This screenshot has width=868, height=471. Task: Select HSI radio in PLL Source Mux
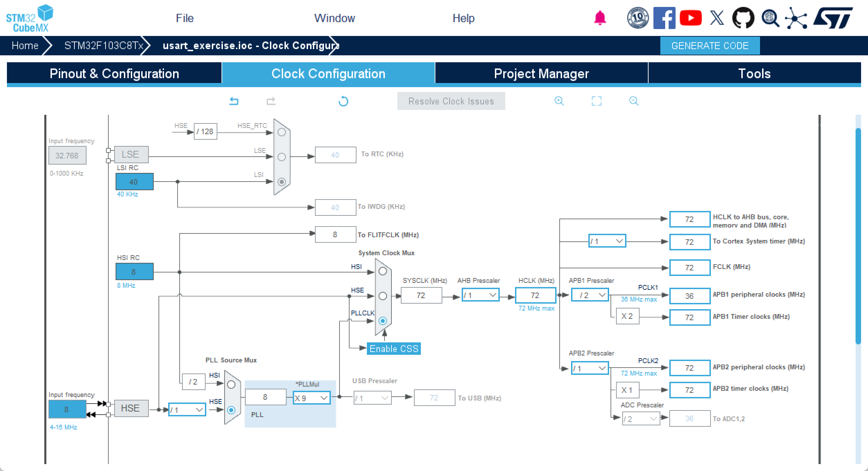click(231, 385)
